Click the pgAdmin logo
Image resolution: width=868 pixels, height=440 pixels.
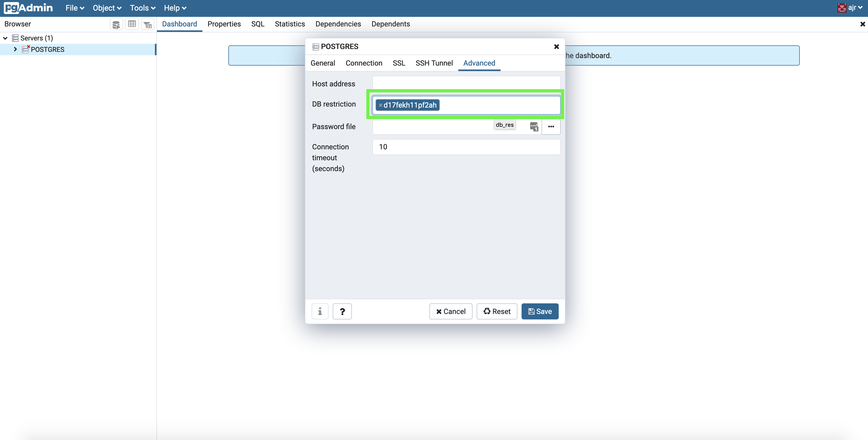coord(28,8)
